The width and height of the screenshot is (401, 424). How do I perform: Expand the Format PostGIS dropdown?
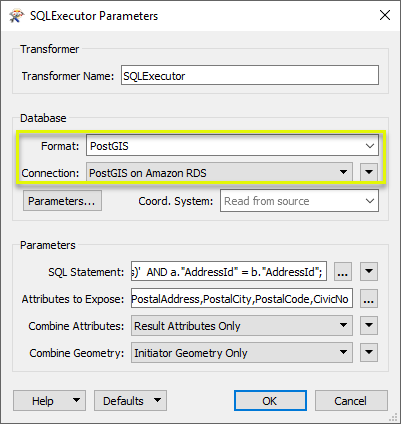[x=232, y=145]
